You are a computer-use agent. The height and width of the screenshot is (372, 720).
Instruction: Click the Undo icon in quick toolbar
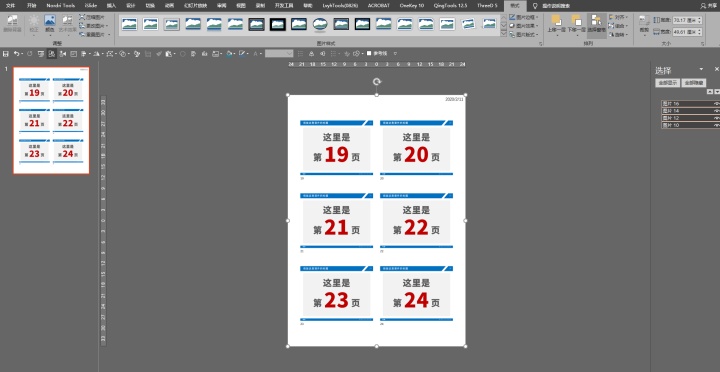16,54
